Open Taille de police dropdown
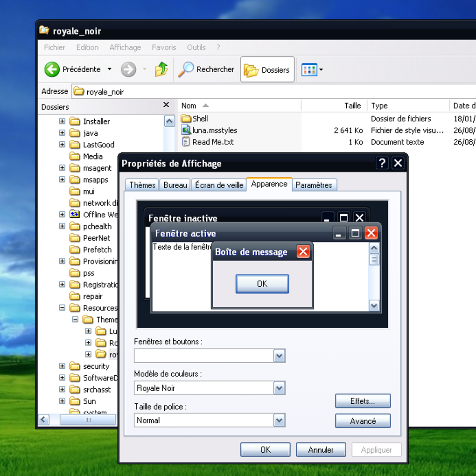Image resolution: width=476 pixels, height=476 pixels. tap(279, 421)
